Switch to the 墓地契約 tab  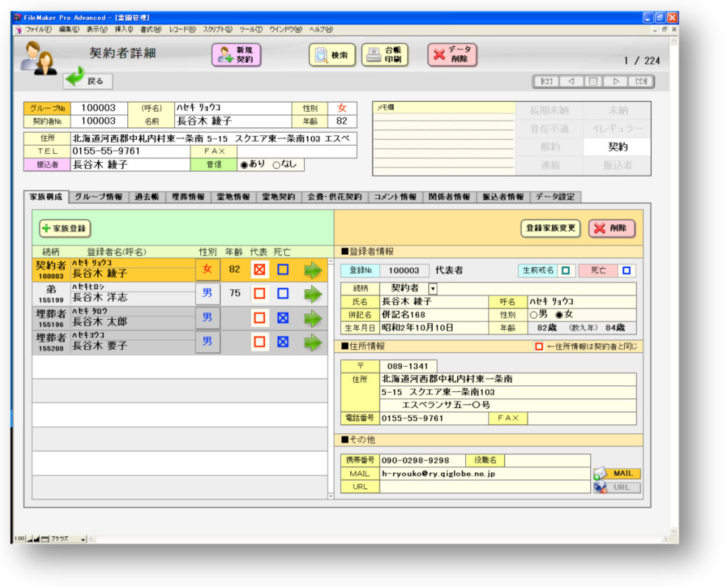[x=278, y=197]
